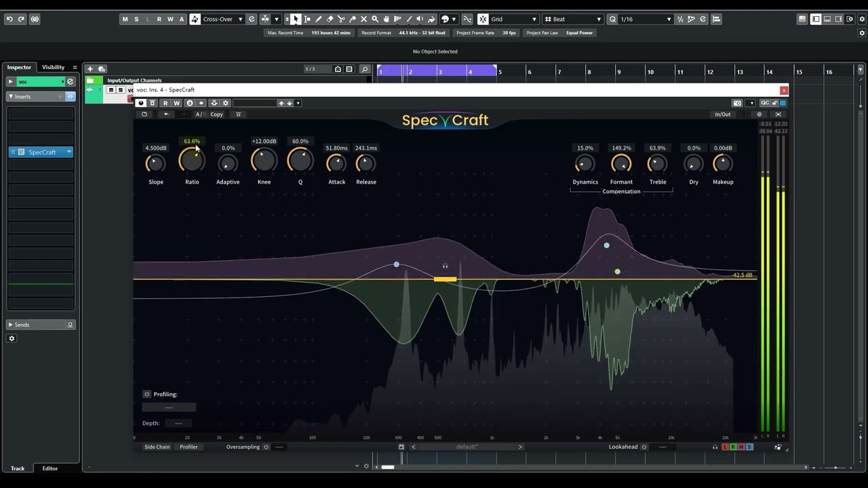
Task: Open Beat grid type dropdown
Action: (598, 19)
